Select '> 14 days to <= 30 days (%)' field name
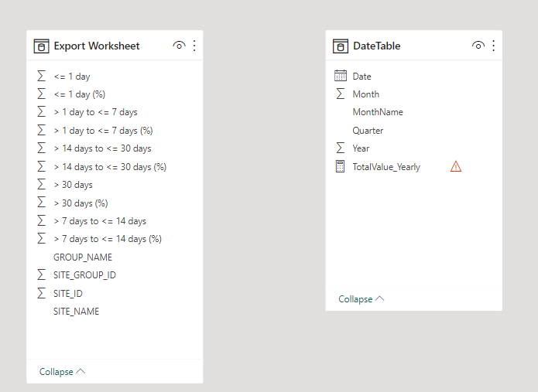This screenshot has width=538, height=392. (x=110, y=167)
